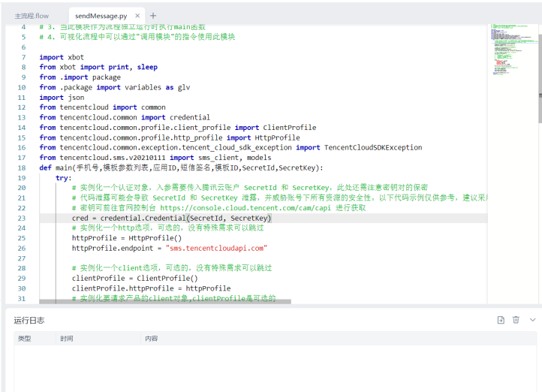542x392 pixels.
Task: Click 'from xbot import print, sleep' line
Action: pos(98,67)
